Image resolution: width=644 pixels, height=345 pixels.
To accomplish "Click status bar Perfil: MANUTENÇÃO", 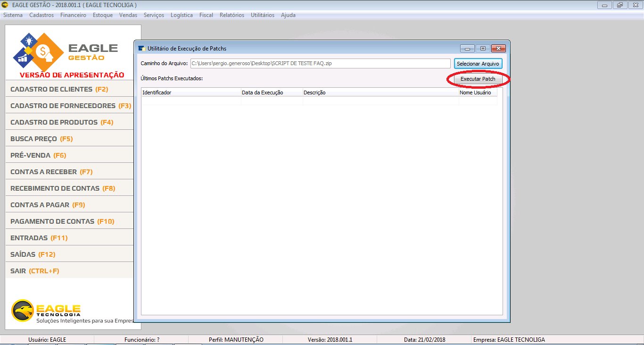I will click(236, 339).
